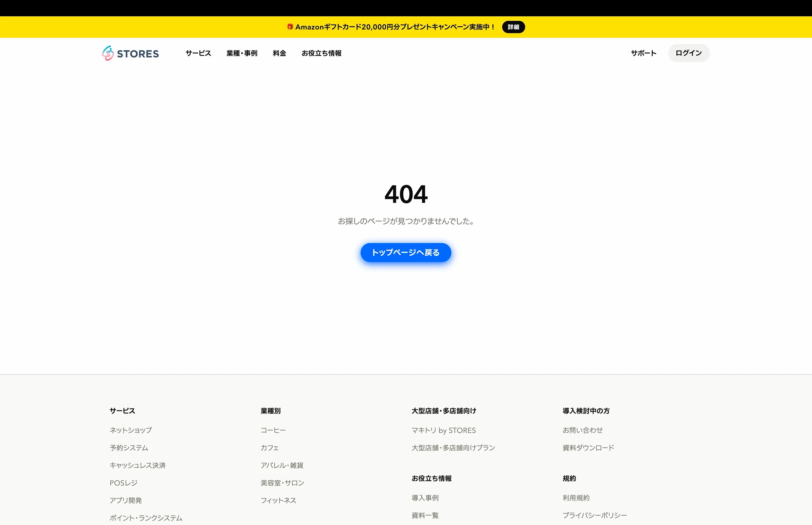Click the ログイン button
Viewport: 812px width, 525px height.
(688, 53)
